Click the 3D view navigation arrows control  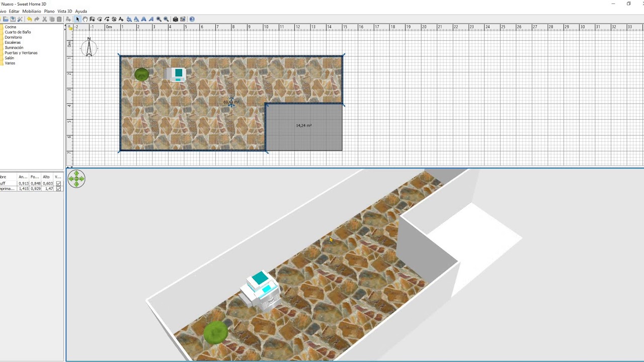pyautogui.click(x=76, y=179)
